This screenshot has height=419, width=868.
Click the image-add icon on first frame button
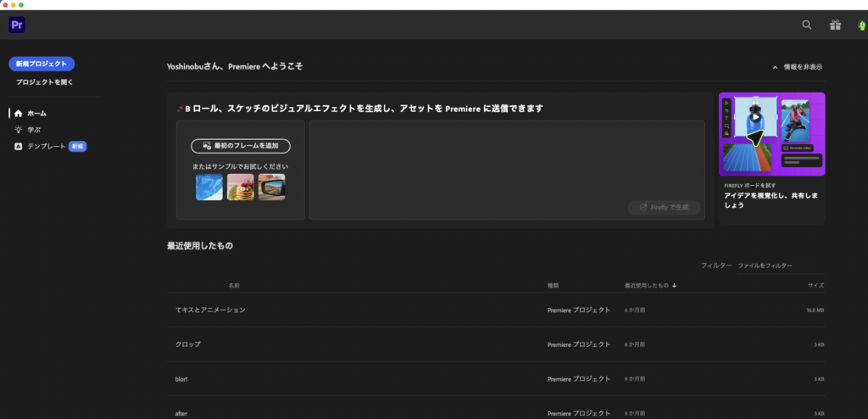point(207,146)
